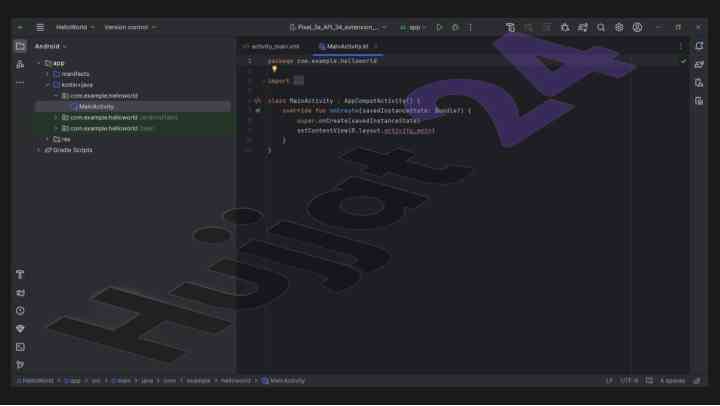Open the Android project view dropdown
Image resolution: width=720 pixels, height=406 pixels.
(51, 46)
